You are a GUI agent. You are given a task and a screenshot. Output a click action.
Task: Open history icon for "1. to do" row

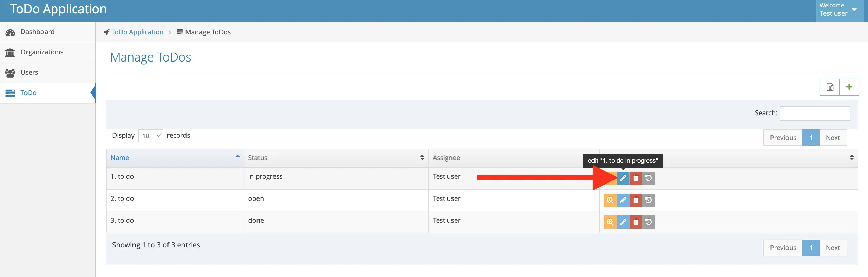pyautogui.click(x=648, y=178)
